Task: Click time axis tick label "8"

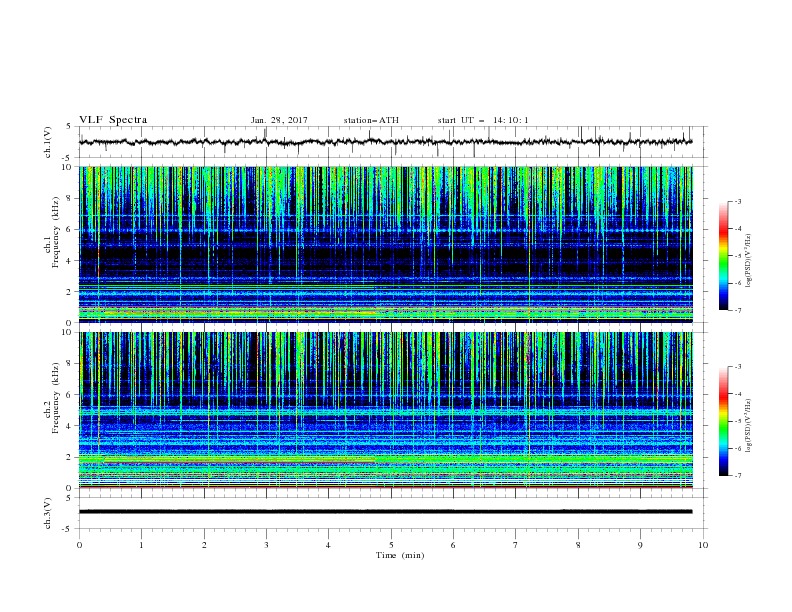Action: [x=578, y=545]
